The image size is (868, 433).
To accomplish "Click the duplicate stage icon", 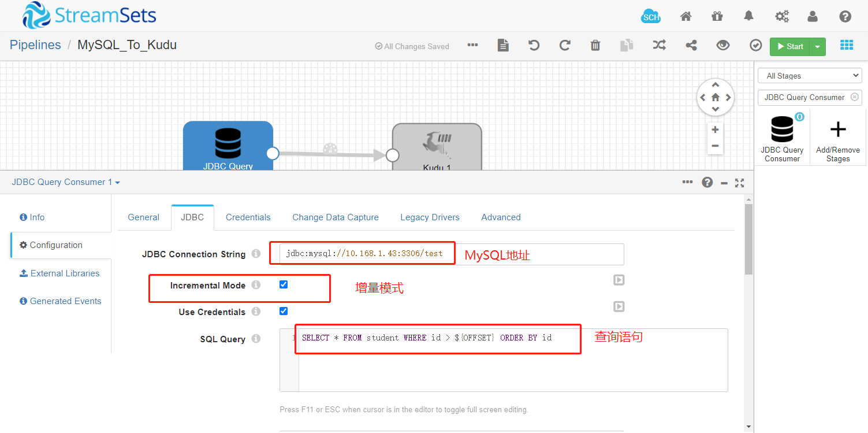I will point(627,45).
